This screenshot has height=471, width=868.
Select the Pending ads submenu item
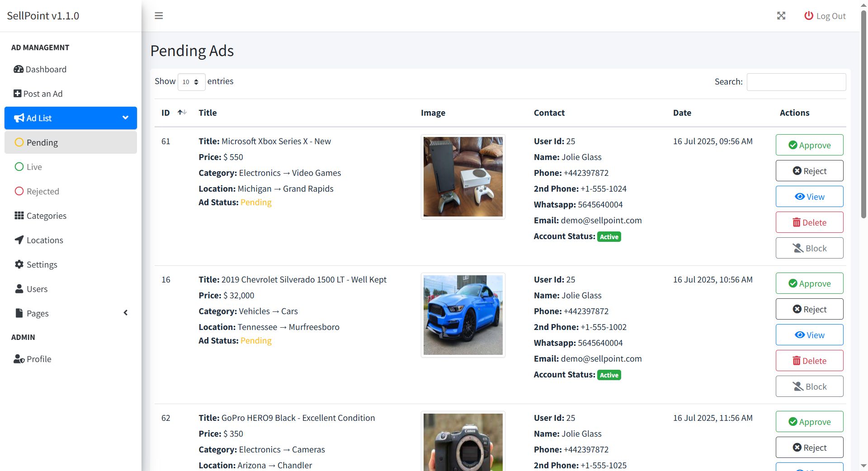(71, 142)
